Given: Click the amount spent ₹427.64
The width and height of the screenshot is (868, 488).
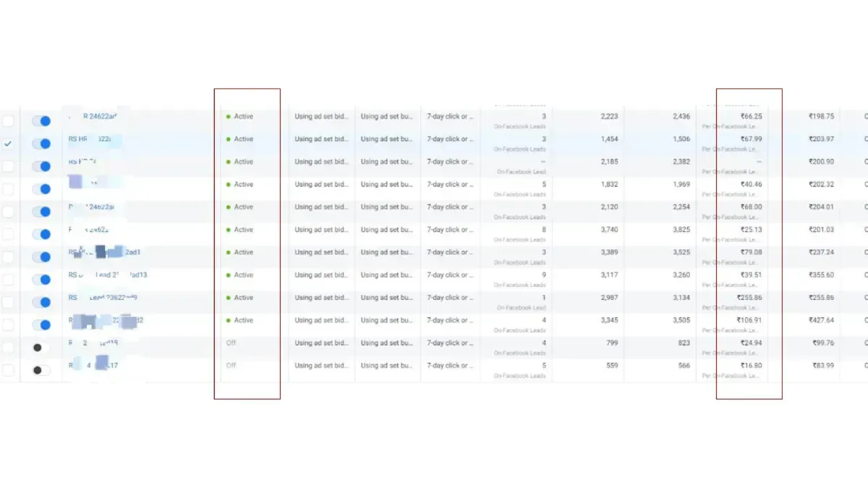Looking at the screenshot, I should [821, 320].
